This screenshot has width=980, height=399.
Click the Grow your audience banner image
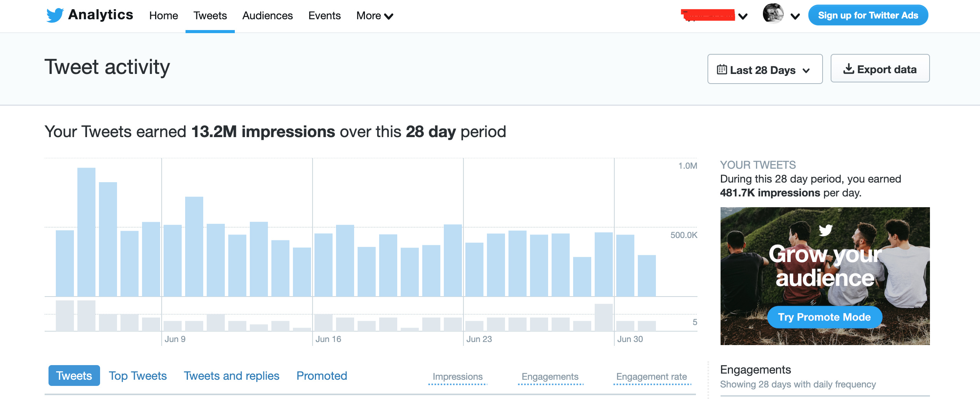825,276
